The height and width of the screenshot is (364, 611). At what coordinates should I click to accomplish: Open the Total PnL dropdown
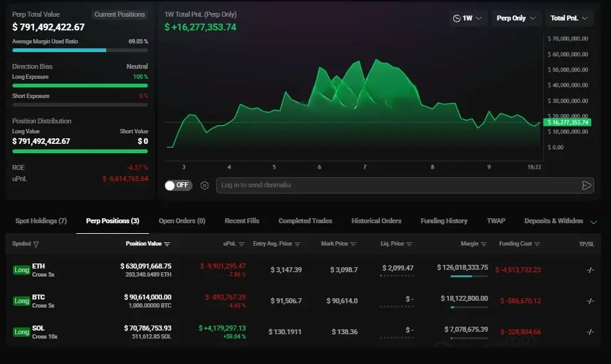tap(569, 19)
